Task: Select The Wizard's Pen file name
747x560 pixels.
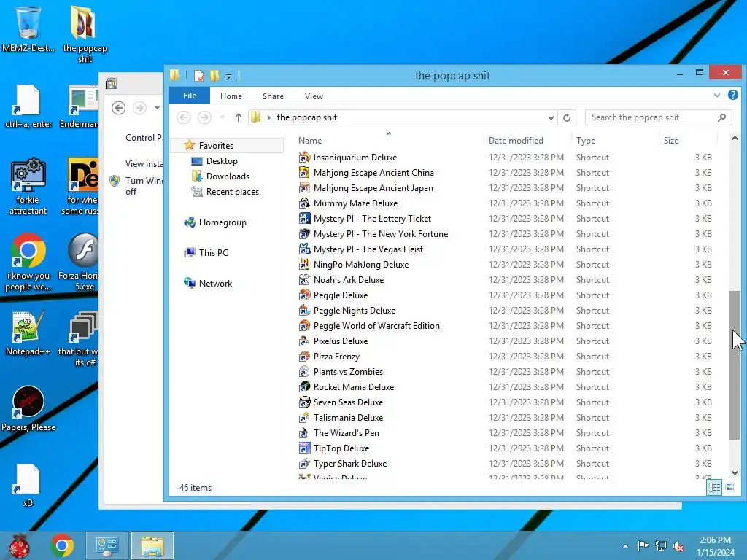Action: coord(347,433)
